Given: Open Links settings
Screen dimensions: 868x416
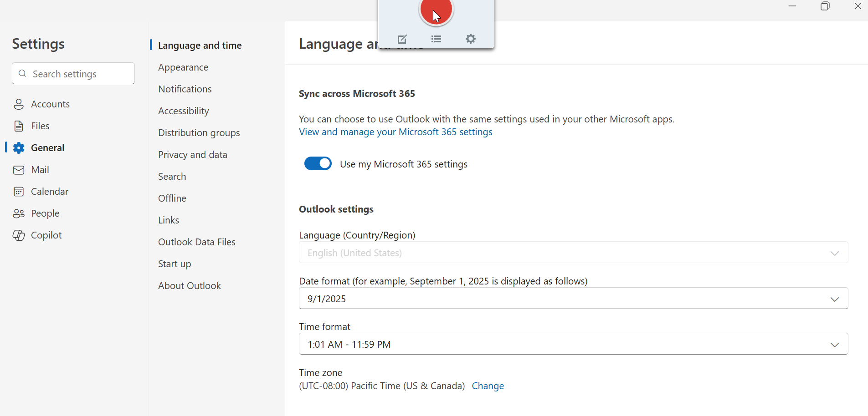Looking at the screenshot, I should click(x=169, y=220).
